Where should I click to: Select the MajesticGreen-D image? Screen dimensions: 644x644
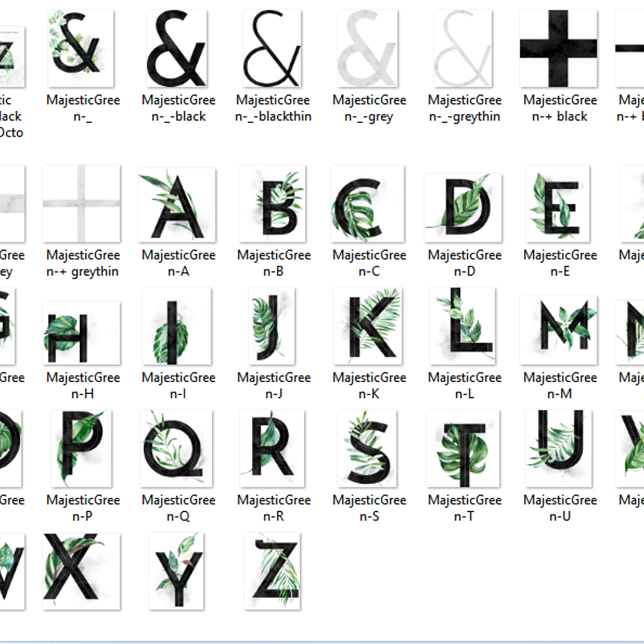click(464, 204)
